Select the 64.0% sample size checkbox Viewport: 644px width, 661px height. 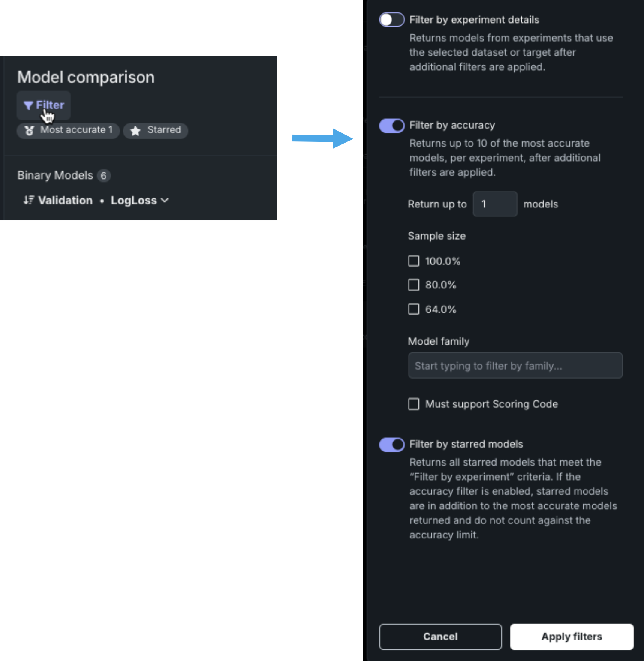[414, 309]
